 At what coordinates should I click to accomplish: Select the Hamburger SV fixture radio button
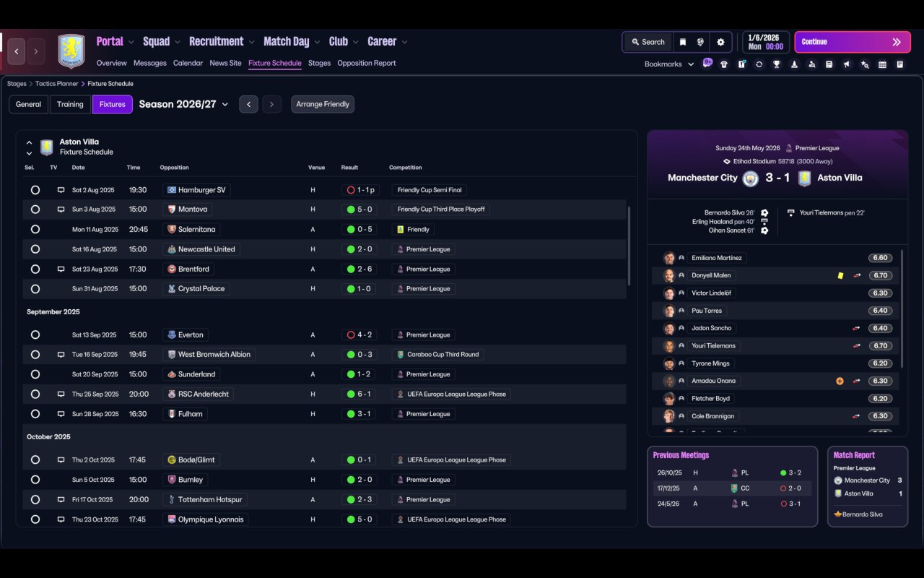pos(35,190)
